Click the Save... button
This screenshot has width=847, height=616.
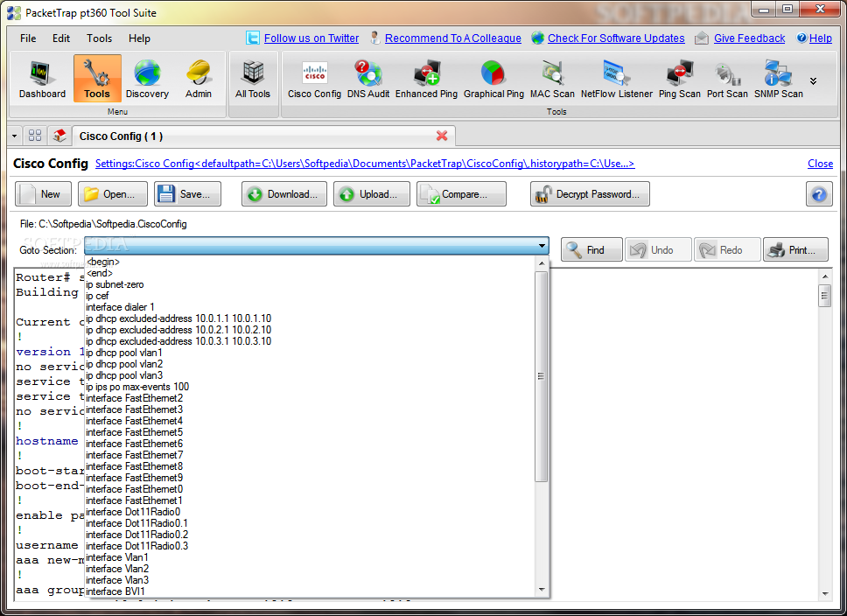point(187,194)
